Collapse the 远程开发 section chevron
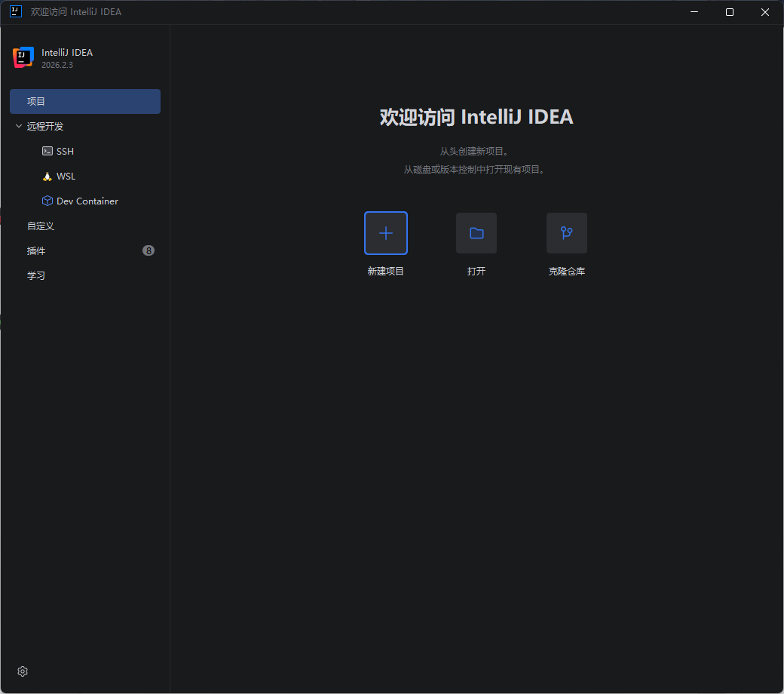 (x=19, y=126)
